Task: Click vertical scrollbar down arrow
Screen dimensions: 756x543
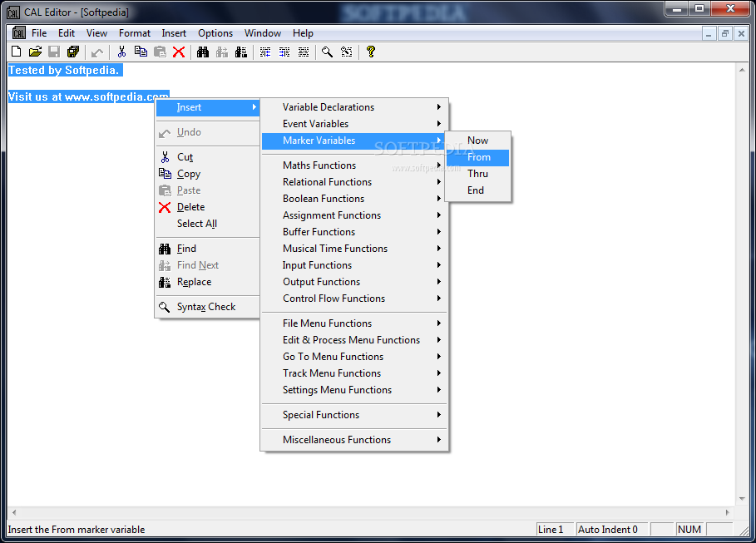Action: [x=742, y=499]
